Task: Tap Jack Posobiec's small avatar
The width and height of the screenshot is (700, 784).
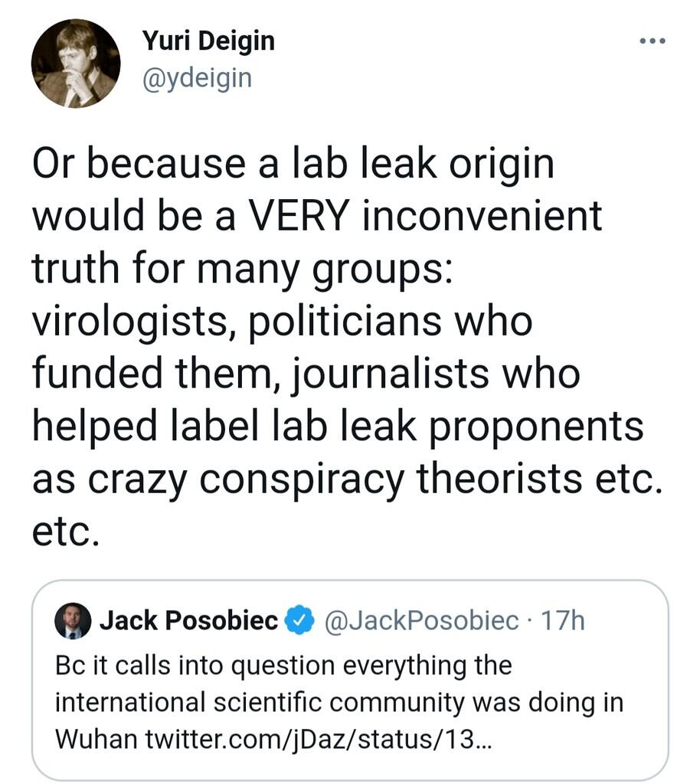Action: point(73,621)
